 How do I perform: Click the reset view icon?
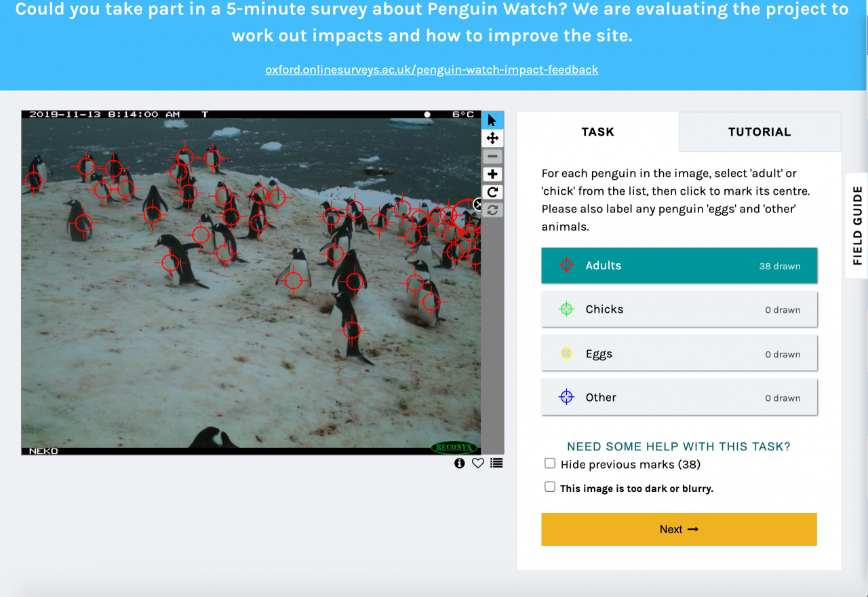coord(492,210)
